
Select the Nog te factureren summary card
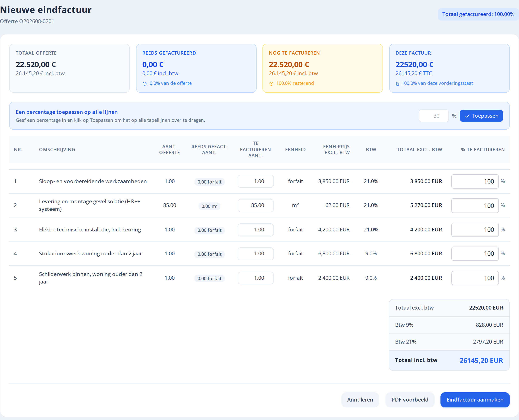(x=323, y=68)
